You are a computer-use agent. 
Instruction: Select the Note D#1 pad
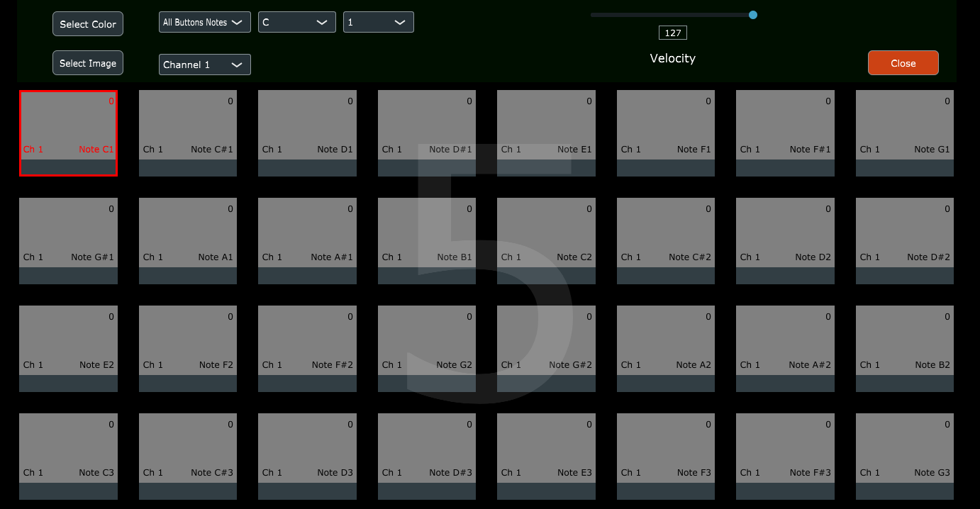click(427, 133)
